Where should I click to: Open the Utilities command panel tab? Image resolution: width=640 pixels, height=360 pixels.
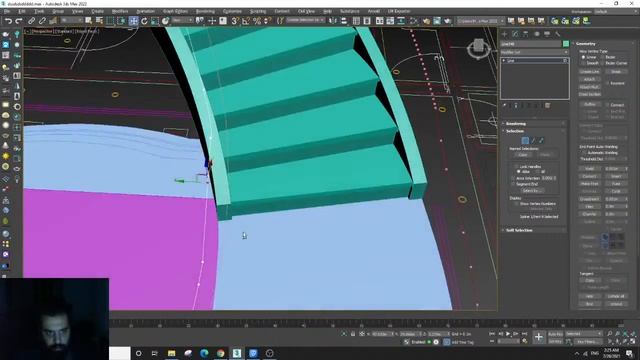point(558,34)
